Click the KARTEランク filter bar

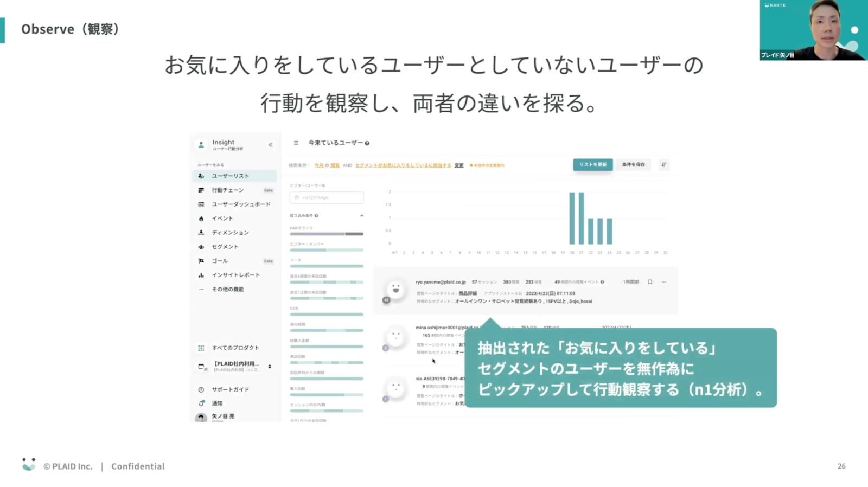[x=326, y=234]
